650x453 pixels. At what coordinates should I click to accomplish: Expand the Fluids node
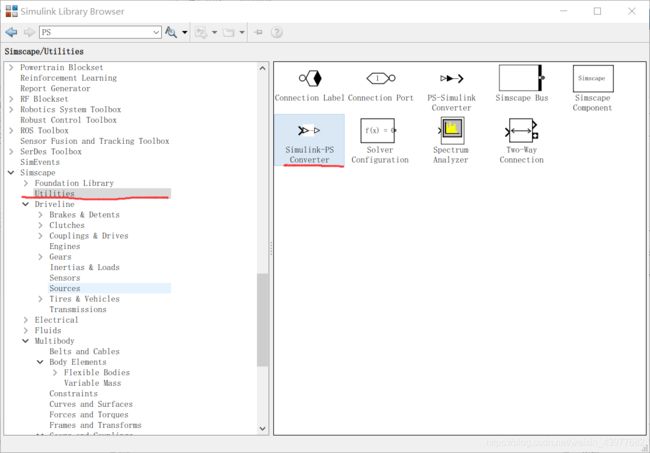click(x=26, y=330)
